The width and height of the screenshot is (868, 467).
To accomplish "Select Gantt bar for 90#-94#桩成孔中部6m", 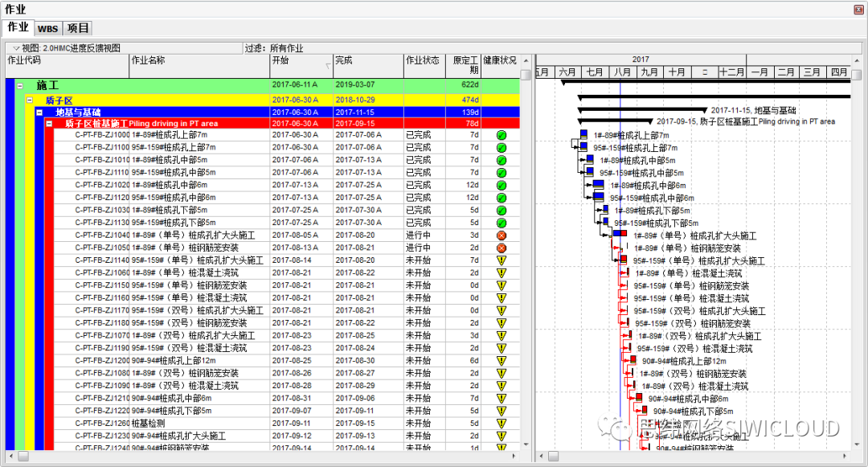I will [x=639, y=398].
